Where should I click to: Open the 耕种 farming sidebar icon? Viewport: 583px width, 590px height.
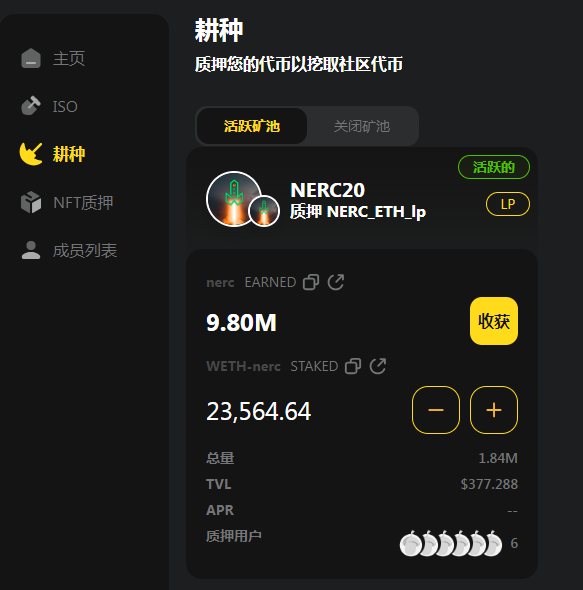[x=31, y=154]
